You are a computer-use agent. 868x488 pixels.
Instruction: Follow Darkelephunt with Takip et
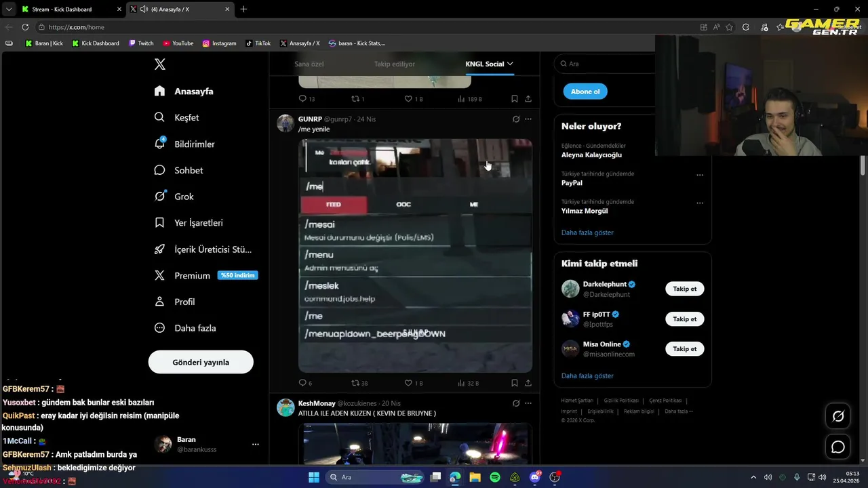685,289
